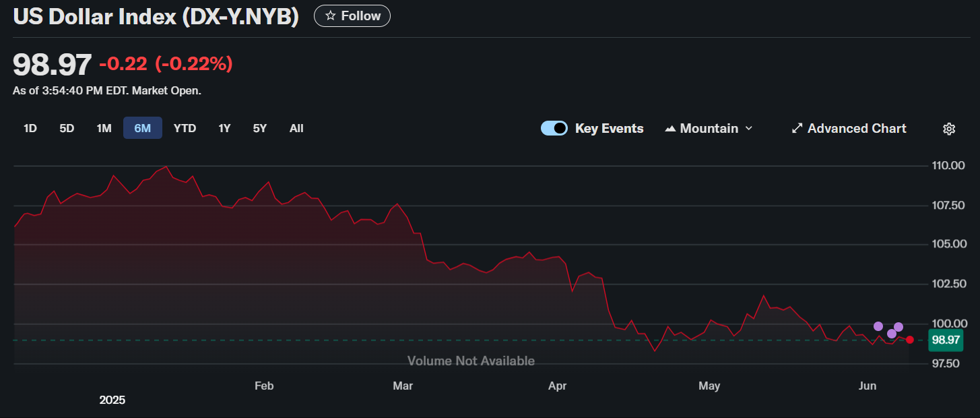Expand the Mountain chart type dropdown chevron

point(749,128)
